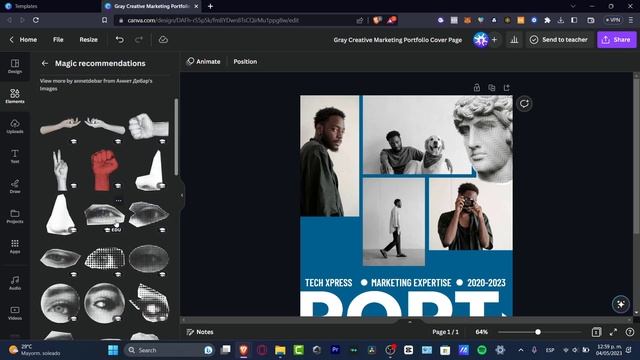Open File Explorer from the taskbar
Screen dimensions: 640x360
tap(280, 350)
